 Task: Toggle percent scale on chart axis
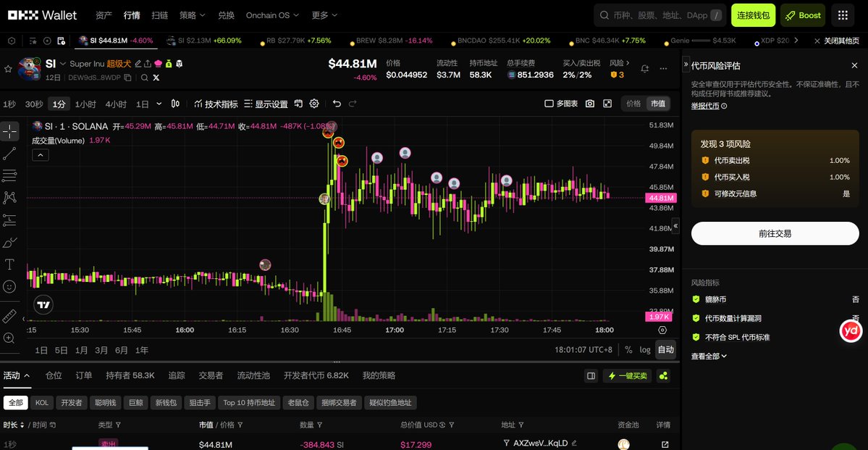(x=628, y=350)
